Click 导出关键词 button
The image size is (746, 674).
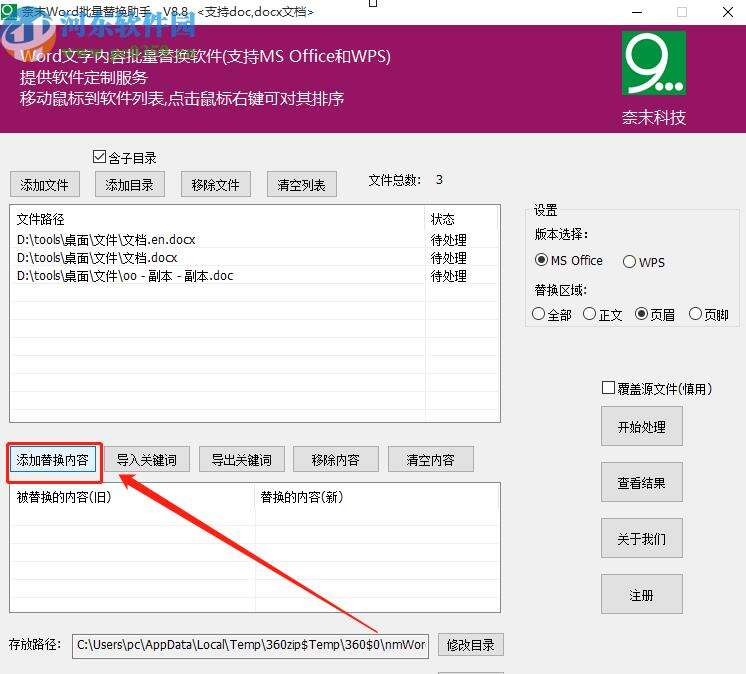tap(241, 459)
